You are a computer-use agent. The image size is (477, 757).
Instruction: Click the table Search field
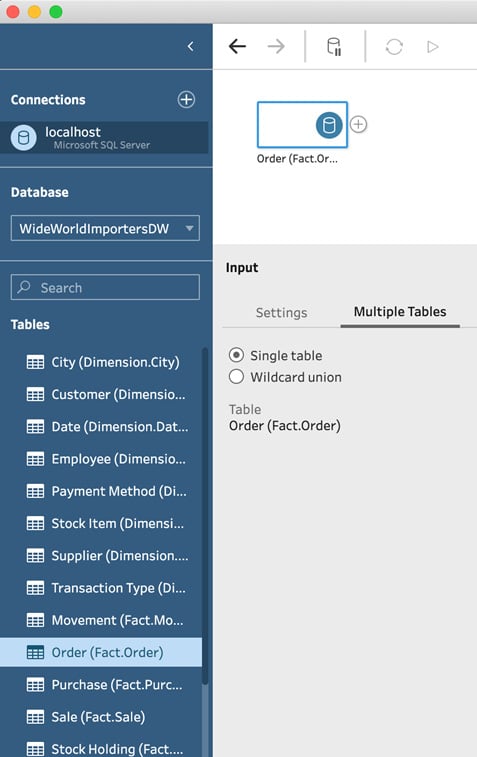tap(105, 287)
